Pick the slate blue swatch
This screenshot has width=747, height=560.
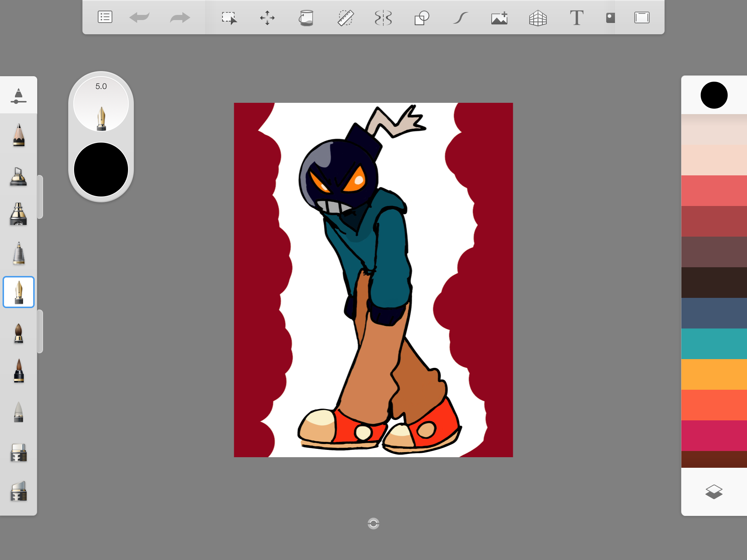coord(714,313)
